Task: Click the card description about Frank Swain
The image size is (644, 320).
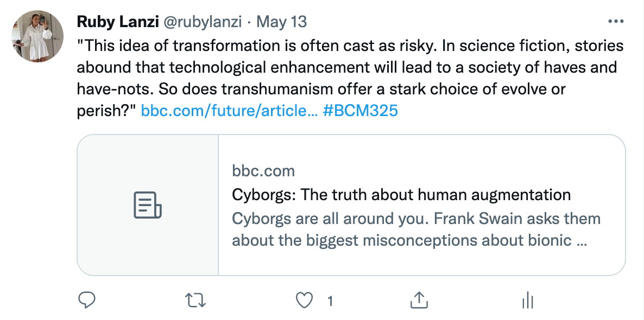Action: (416, 229)
